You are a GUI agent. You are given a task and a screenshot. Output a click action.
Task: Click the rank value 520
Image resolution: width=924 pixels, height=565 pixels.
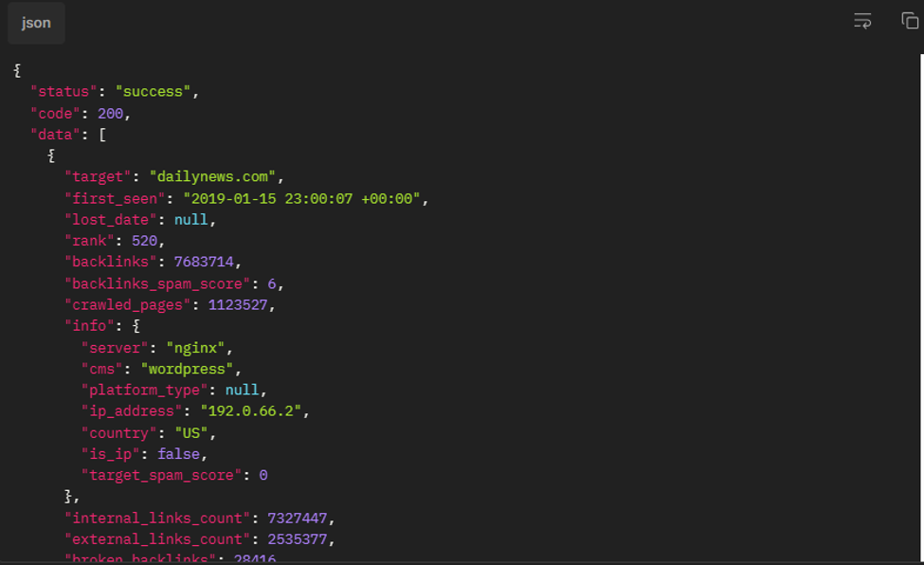coord(144,241)
